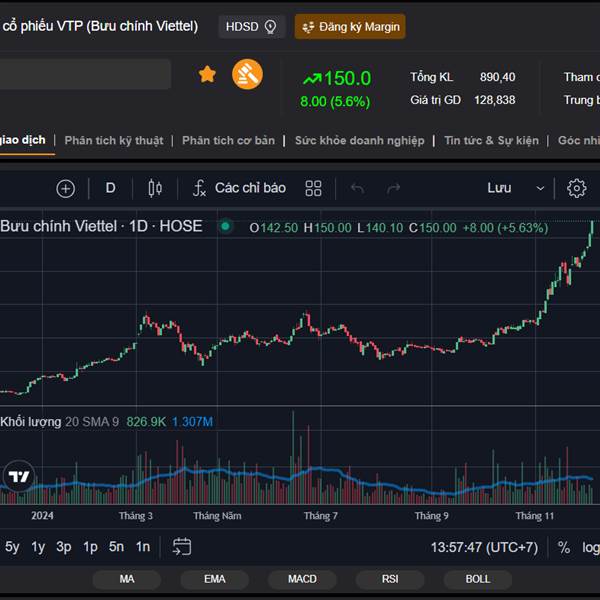Open the Tin tức & Sự kiện tab
Screen dimensions: 600x600
491,140
